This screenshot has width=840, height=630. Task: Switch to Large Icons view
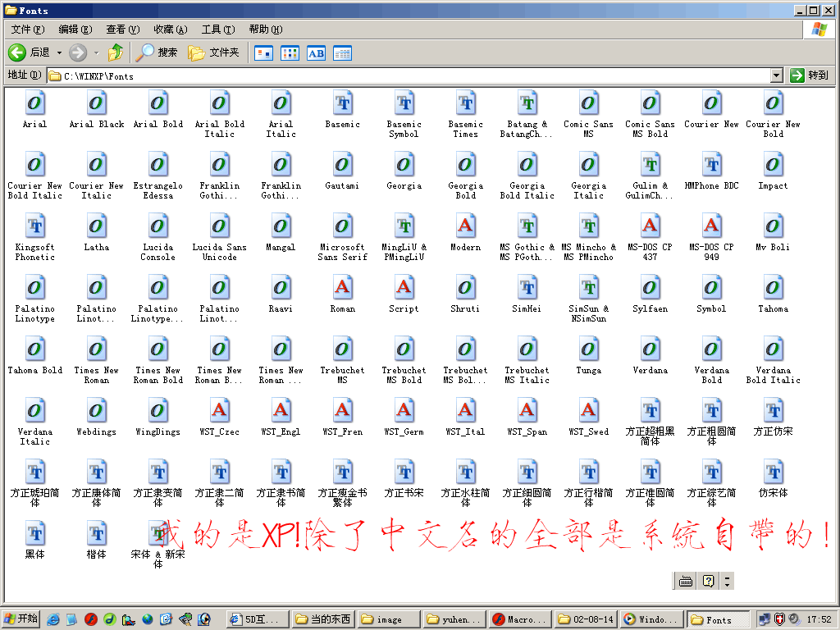point(263,53)
